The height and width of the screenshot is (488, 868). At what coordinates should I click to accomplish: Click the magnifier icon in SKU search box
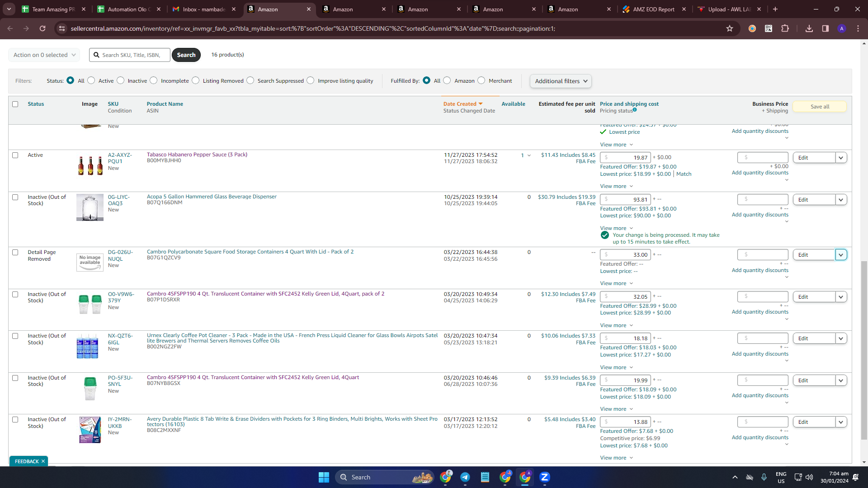tap(96, 55)
